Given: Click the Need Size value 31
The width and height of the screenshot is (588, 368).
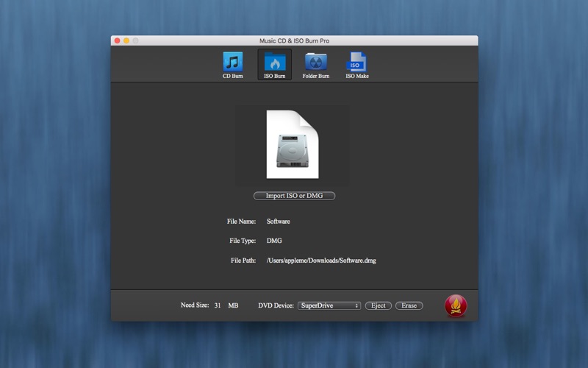Looking at the screenshot, I should [218, 305].
